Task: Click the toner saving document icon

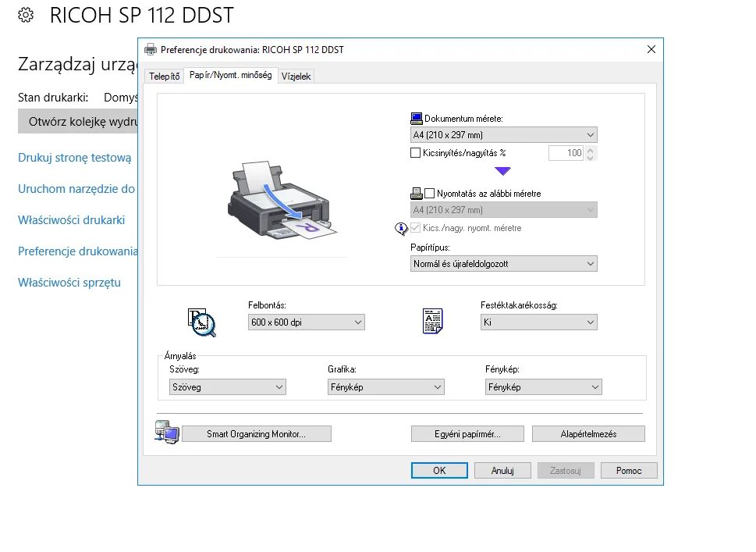Action: 432,321
